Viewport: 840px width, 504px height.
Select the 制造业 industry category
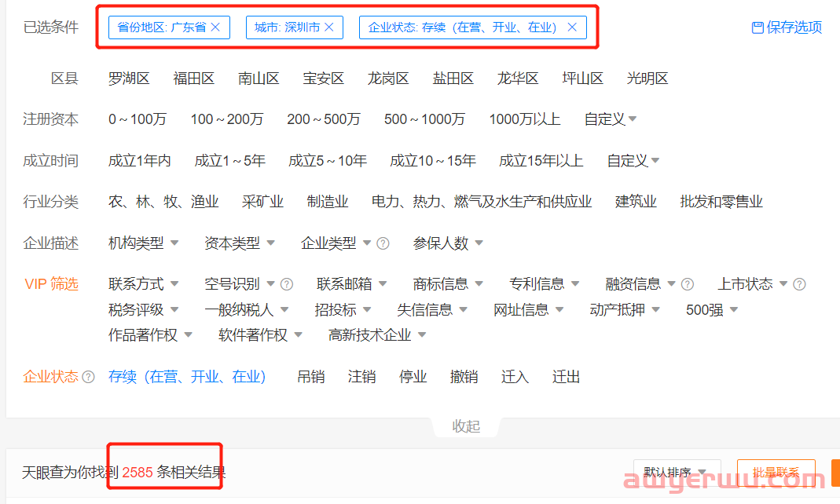tap(328, 201)
